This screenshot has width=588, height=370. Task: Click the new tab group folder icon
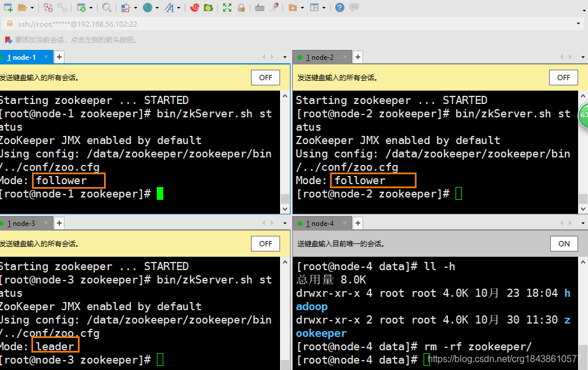pyautogui.click(x=293, y=8)
